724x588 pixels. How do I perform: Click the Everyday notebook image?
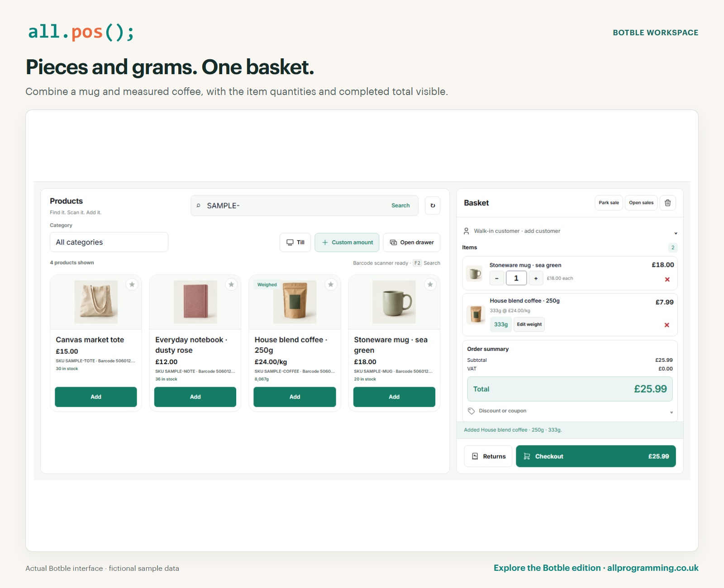[x=195, y=302]
